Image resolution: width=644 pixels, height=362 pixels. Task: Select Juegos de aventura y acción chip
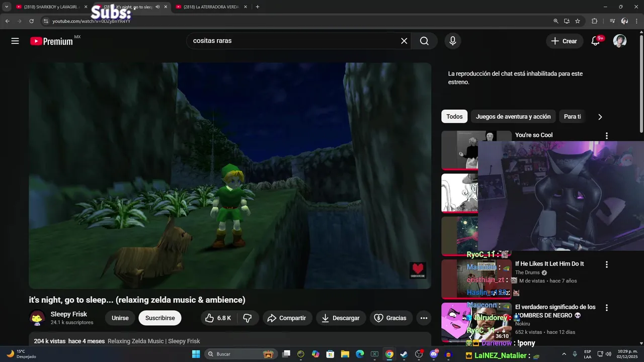click(x=513, y=117)
